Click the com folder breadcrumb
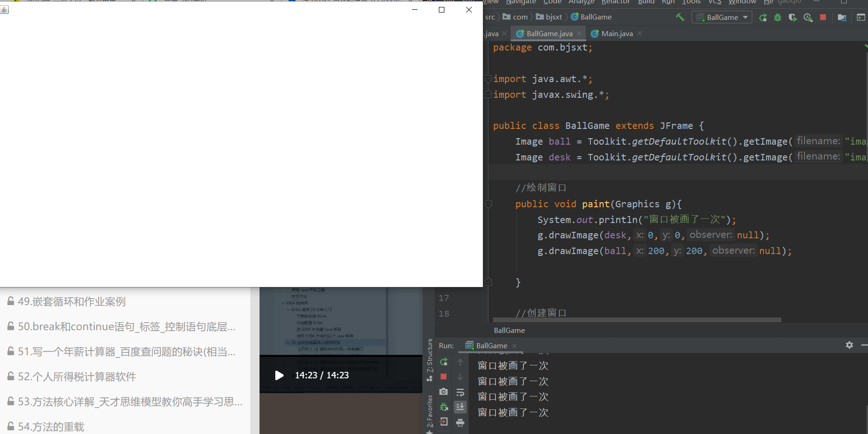 pyautogui.click(x=515, y=17)
